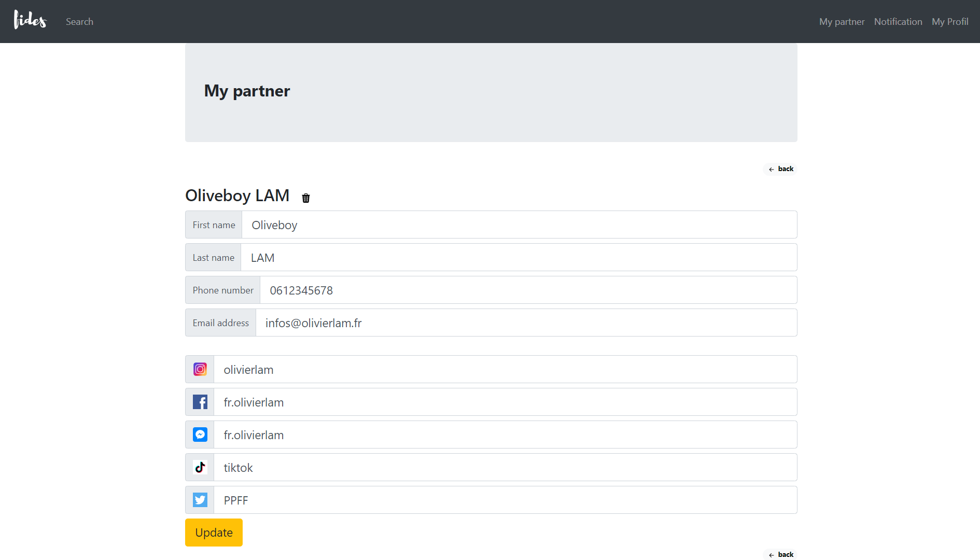Open the Search nav item
The width and height of the screenshot is (980, 560).
pos(79,22)
